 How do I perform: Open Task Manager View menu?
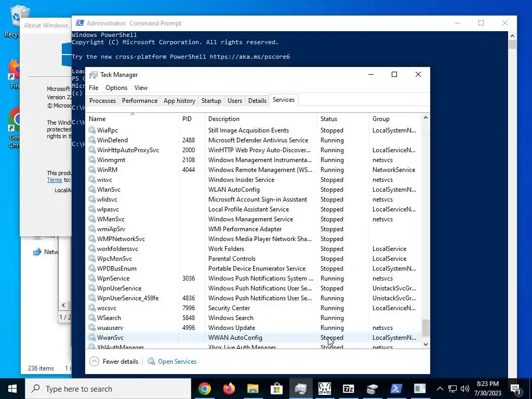coord(141,87)
